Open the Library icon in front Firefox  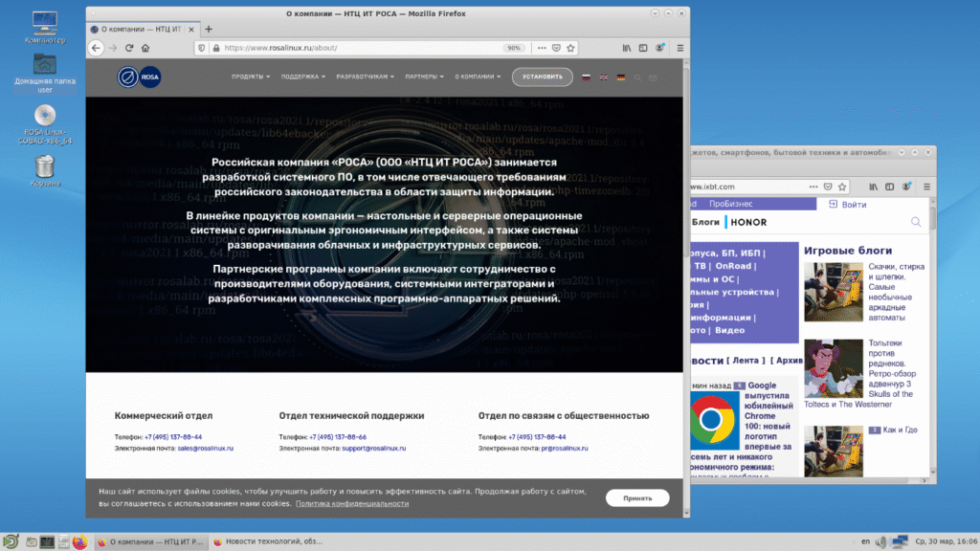tap(627, 48)
